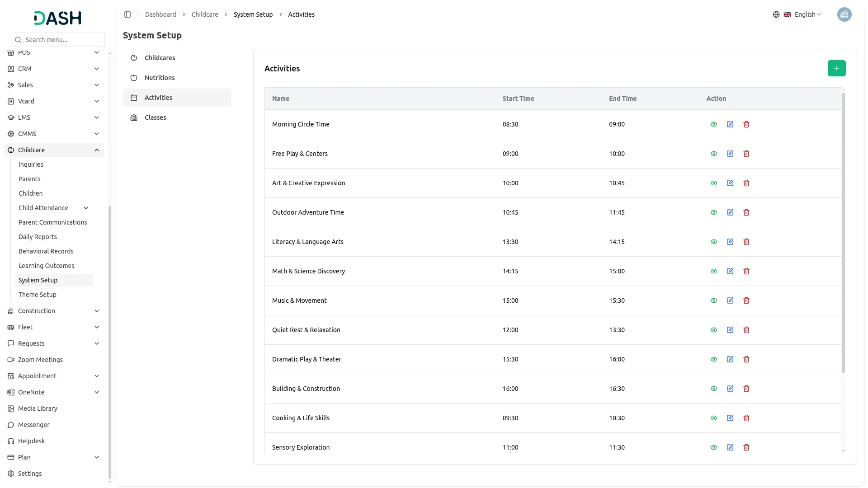Delete the Dramatic Play & Theater activity
This screenshot has height=488, width=868.
pos(746,359)
